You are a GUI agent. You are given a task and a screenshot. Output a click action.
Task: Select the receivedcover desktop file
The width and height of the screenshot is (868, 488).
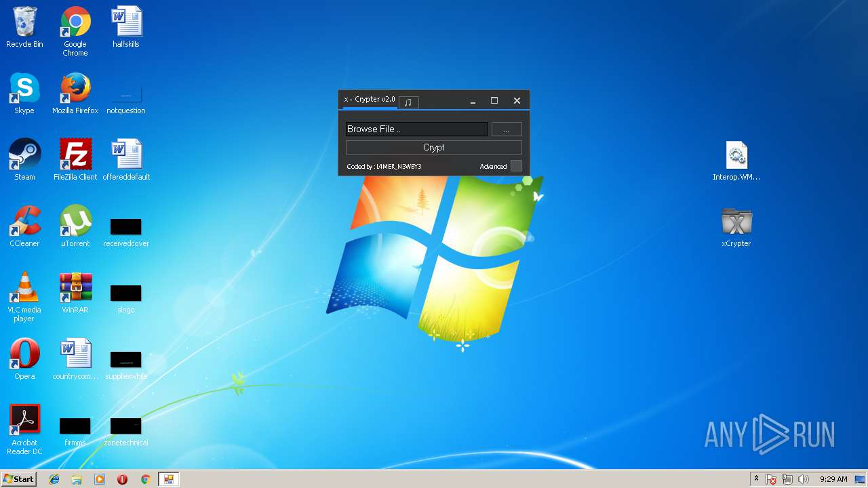[126, 232]
